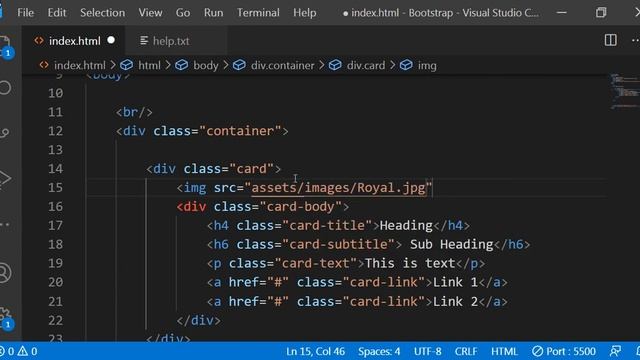Image resolution: width=640 pixels, height=360 pixels.
Task: Click the "card-title" class value
Action: coord(327,225)
